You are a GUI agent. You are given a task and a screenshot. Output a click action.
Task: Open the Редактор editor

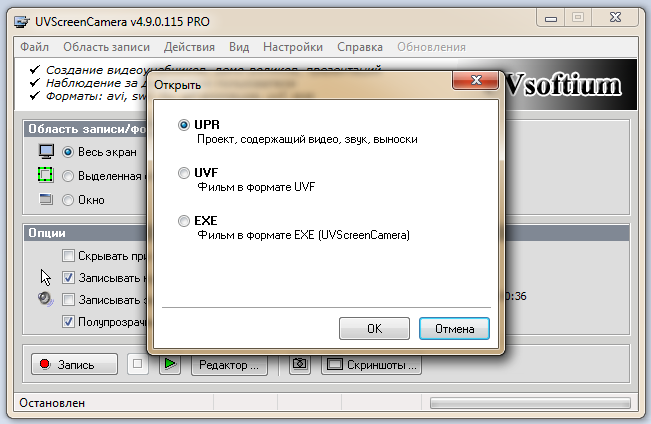point(229,365)
